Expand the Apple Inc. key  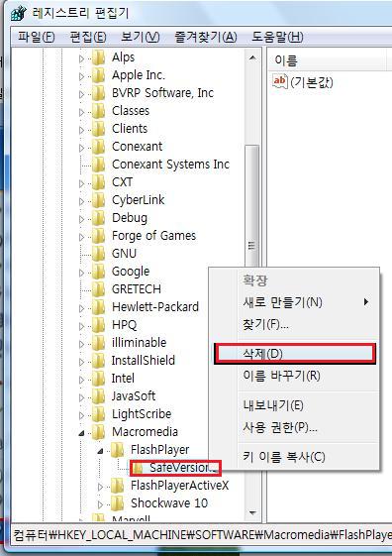click(81, 76)
